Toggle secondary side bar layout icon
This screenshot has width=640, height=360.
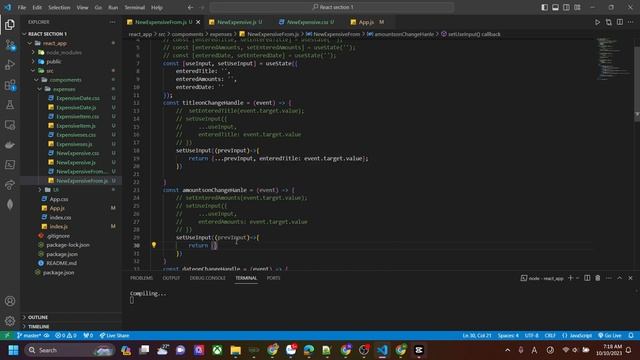[x=567, y=7]
